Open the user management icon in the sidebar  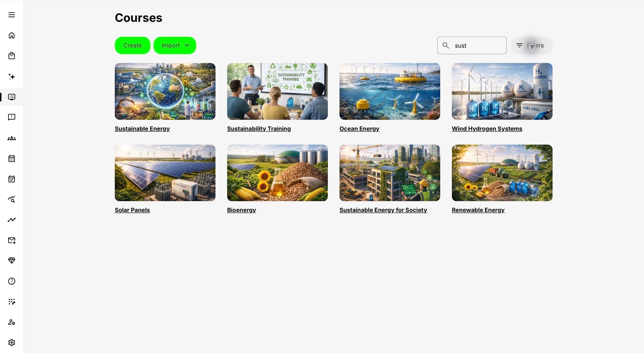pos(12,322)
